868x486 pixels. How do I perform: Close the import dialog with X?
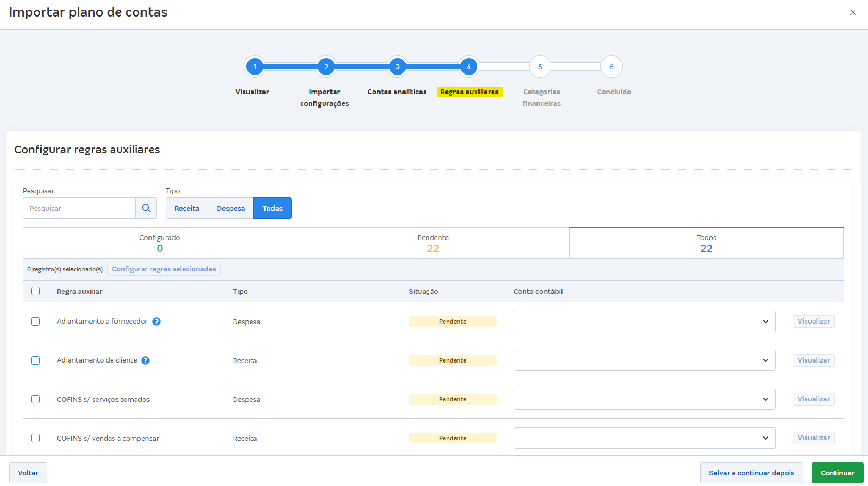pyautogui.click(x=853, y=12)
